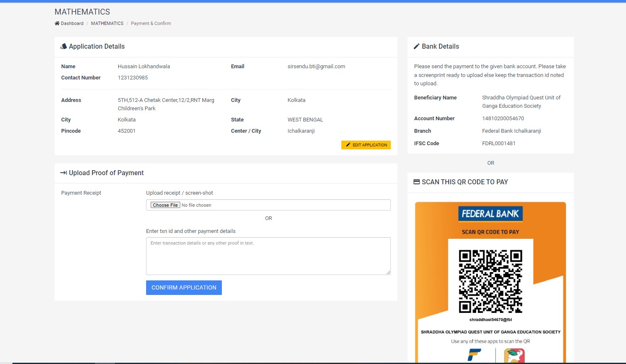Screen dimensions: 626x364
Task: Click state value WEST BENGAL
Action: pos(305,120)
